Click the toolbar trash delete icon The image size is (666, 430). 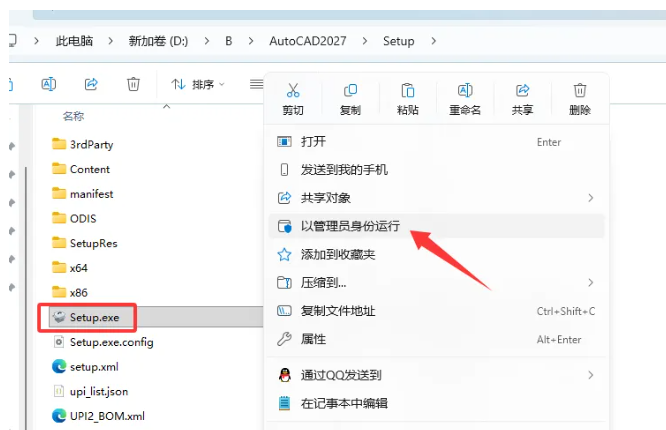coord(133,84)
